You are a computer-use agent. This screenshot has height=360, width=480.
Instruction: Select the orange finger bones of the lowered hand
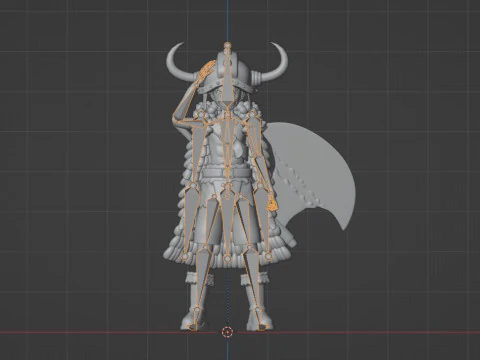point(272,204)
